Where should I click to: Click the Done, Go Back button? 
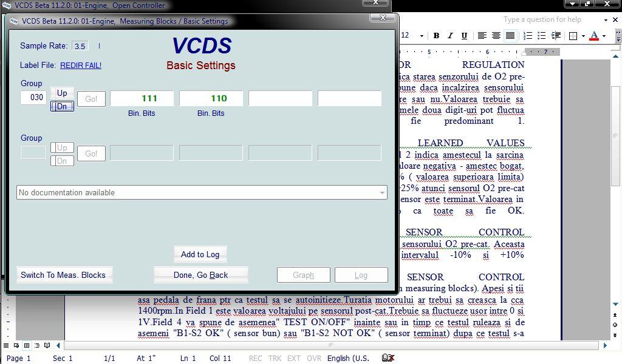point(200,275)
